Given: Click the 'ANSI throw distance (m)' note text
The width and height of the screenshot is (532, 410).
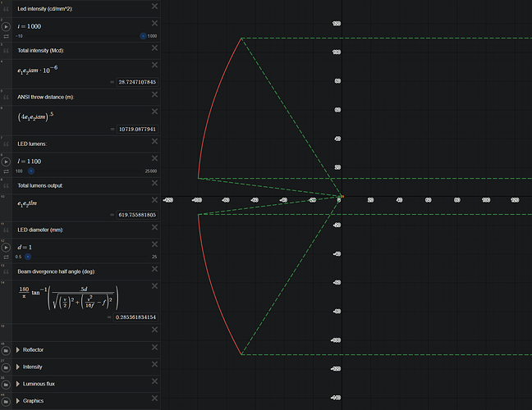Looking at the screenshot, I should click(45, 98).
